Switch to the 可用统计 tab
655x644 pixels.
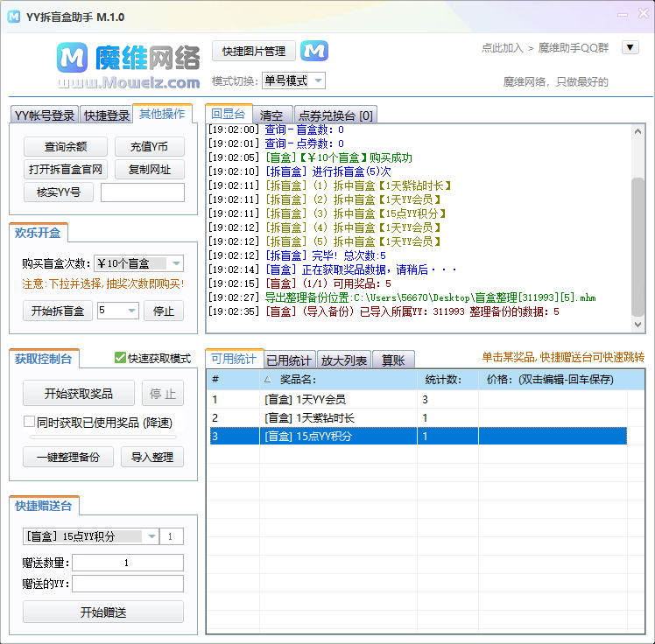tap(234, 359)
